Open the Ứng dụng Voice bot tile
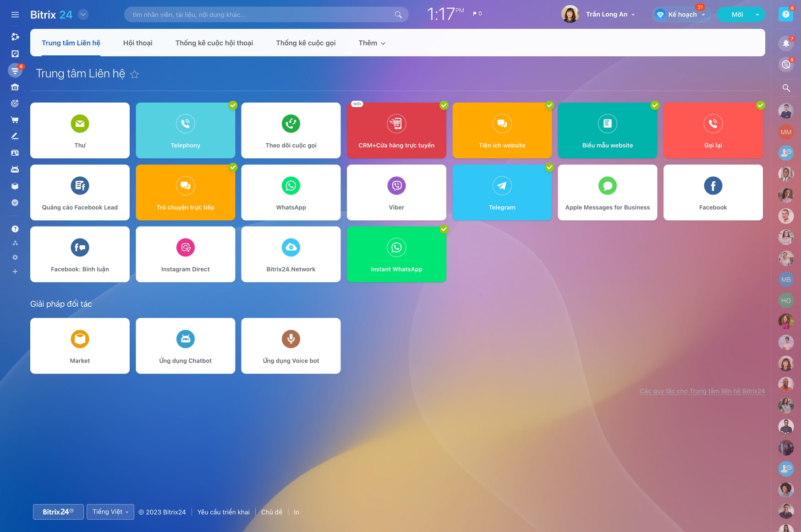This screenshot has height=532, width=801. coord(291,346)
